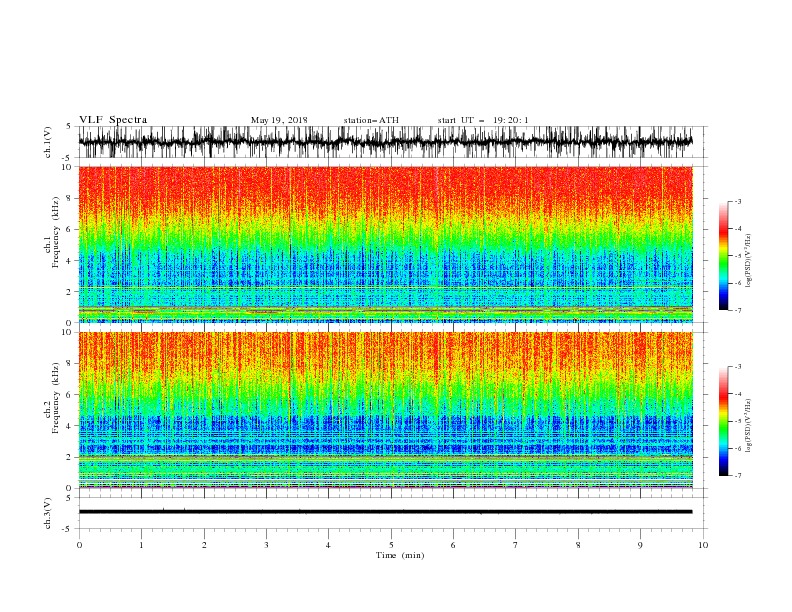This screenshot has width=792, height=612.
Task: Click the "ch.1(V)" axis label
Action: point(48,142)
